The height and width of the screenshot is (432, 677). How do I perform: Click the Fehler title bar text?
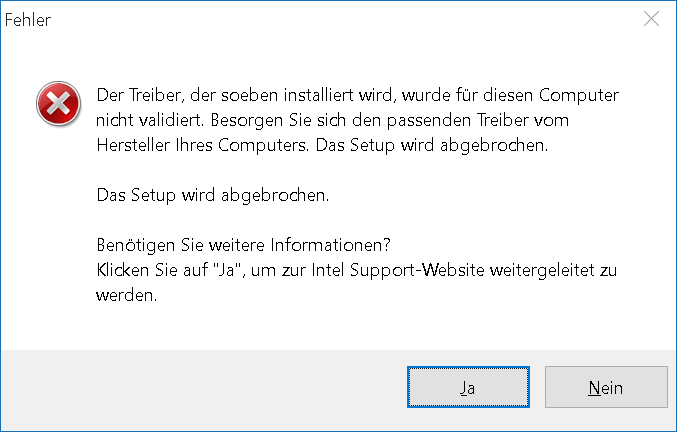tap(29, 20)
